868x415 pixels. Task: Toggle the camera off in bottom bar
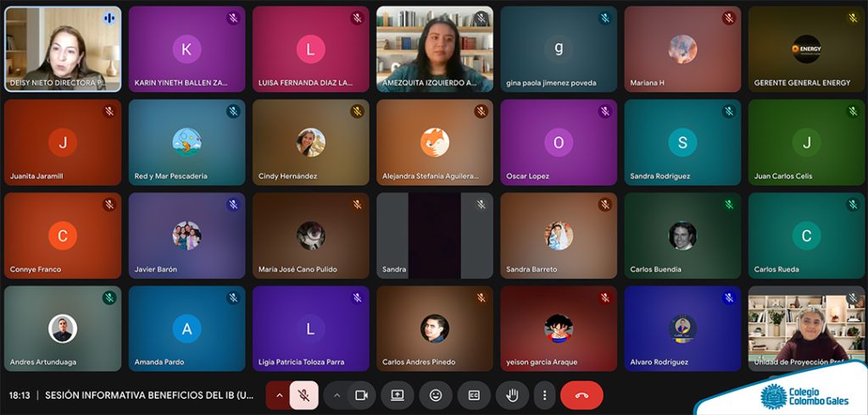pos(361,395)
